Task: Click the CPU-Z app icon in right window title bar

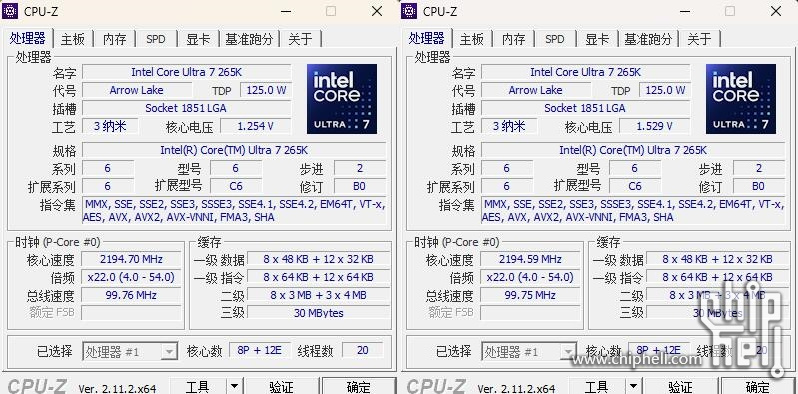Action: point(409,11)
